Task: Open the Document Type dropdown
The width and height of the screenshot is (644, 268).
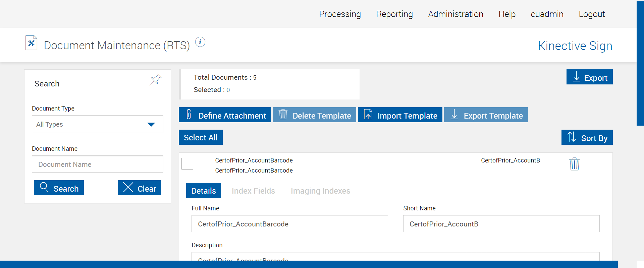Action: point(97,124)
